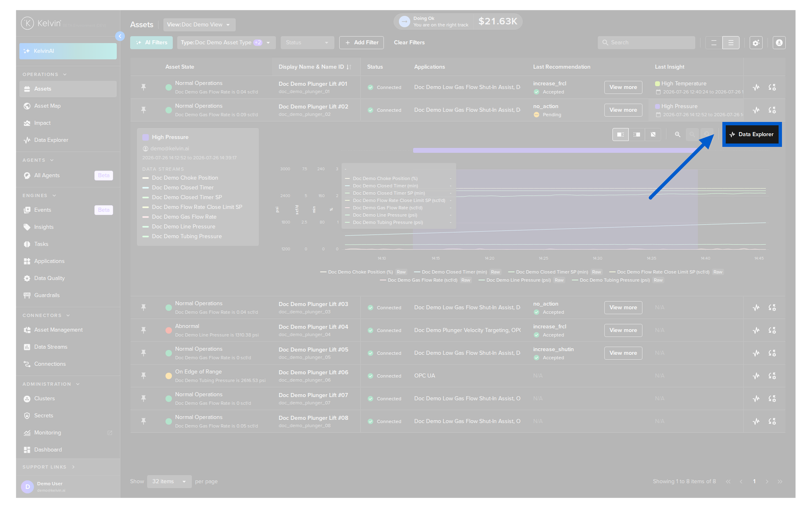Click the Secrets shield icon

(x=27, y=416)
